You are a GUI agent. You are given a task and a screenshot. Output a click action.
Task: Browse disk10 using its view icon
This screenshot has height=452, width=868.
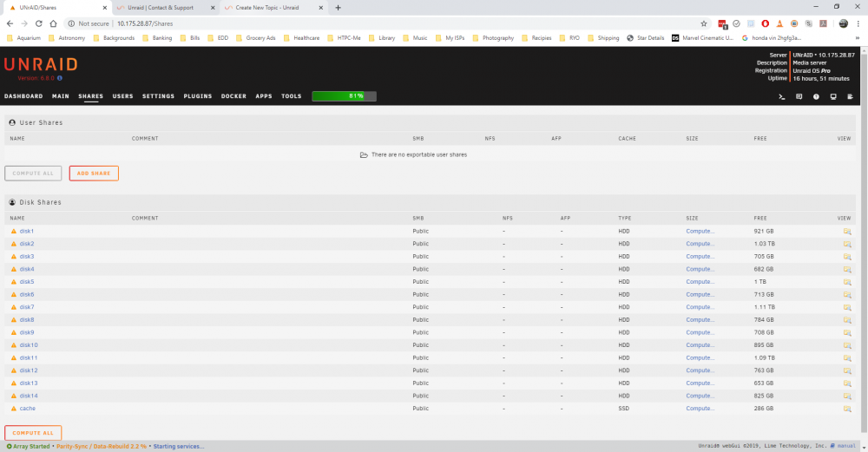[847, 345]
